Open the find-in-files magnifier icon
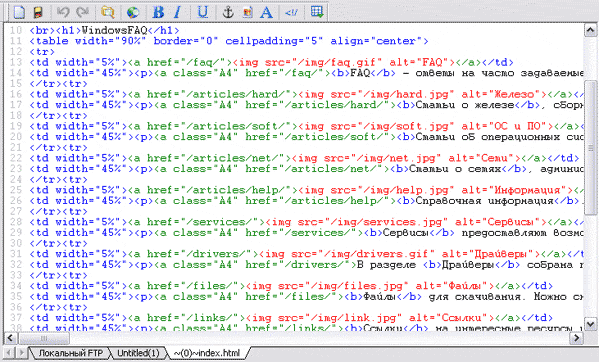599x362 pixels. (108, 12)
